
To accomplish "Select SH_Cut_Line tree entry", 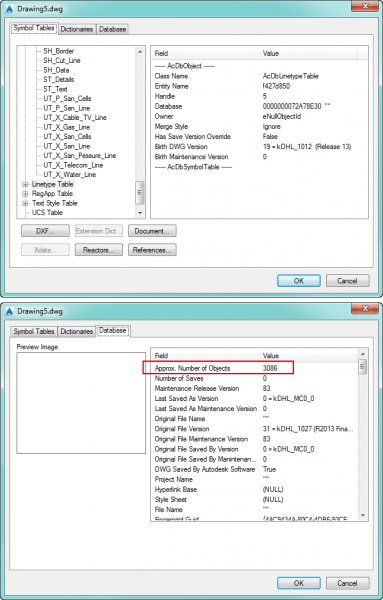I will tap(62, 60).
